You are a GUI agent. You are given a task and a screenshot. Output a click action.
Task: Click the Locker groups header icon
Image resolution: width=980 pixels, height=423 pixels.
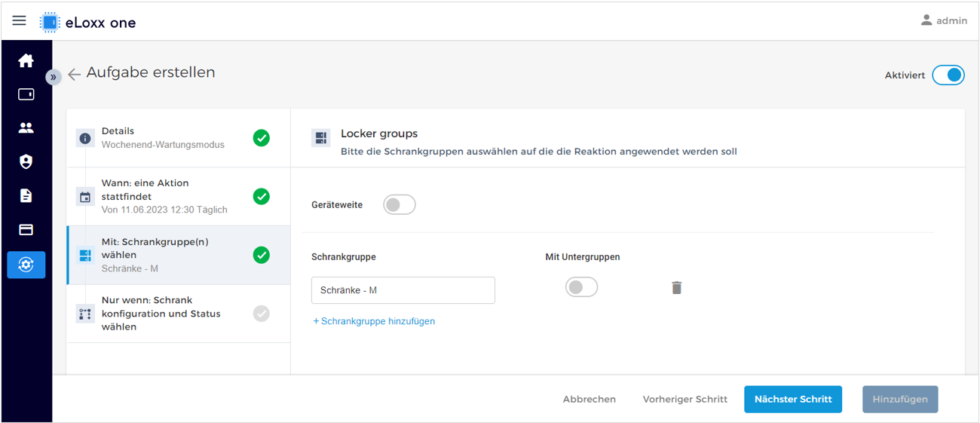click(x=321, y=138)
